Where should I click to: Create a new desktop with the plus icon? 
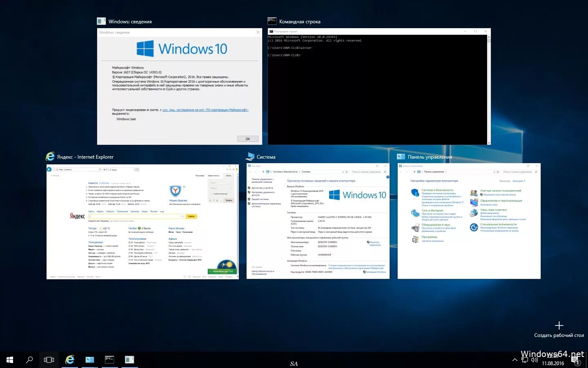coord(559,325)
